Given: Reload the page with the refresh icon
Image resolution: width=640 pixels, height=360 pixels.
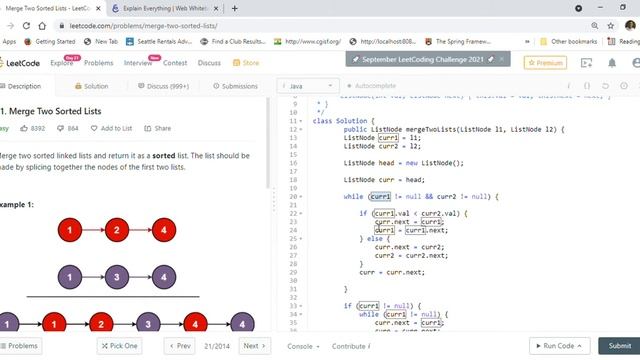Looking at the screenshot, I should tap(26, 26).
